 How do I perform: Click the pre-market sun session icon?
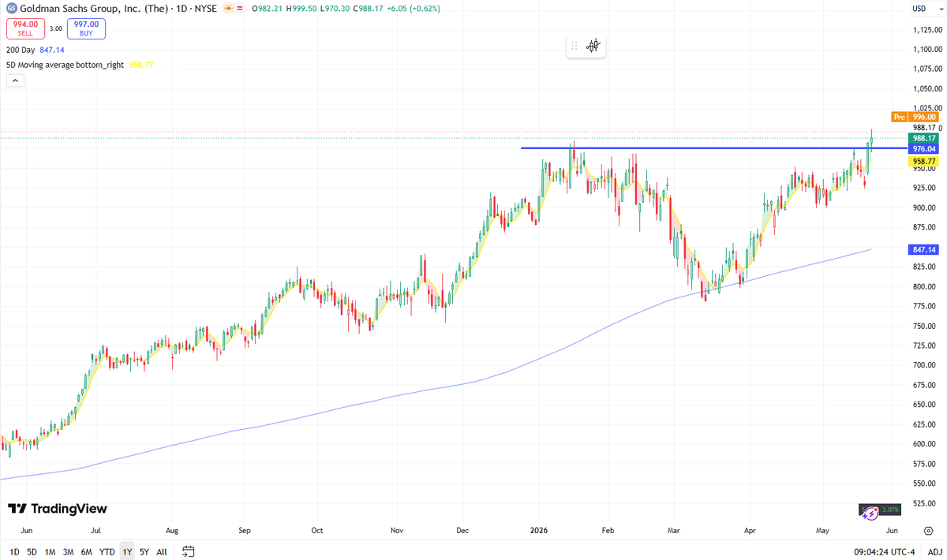[x=228, y=8]
